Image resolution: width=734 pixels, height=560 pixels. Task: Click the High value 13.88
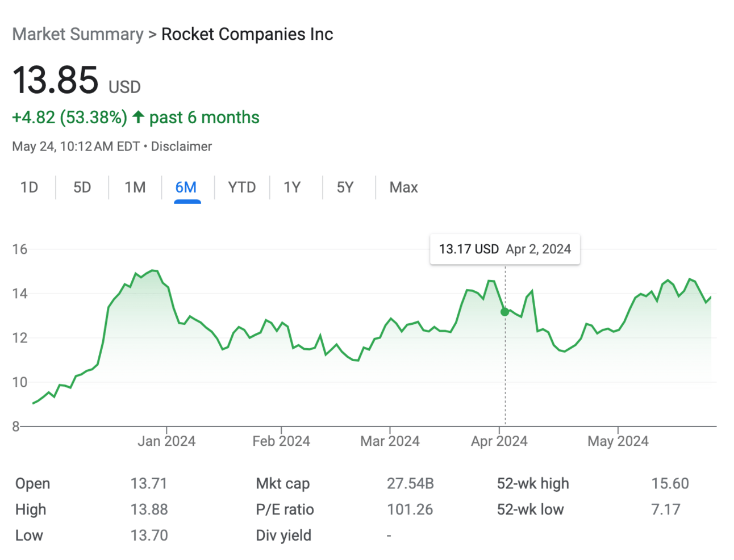pyautogui.click(x=149, y=509)
